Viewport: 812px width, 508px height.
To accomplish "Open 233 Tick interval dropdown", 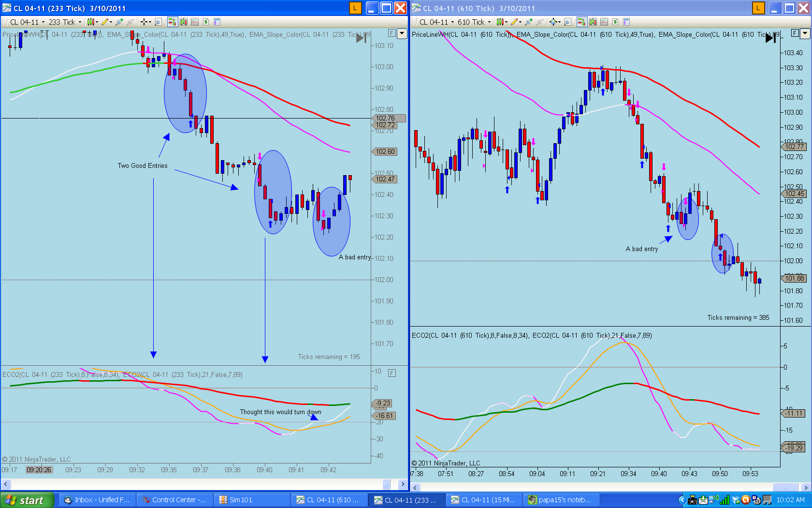I will 65,22.
